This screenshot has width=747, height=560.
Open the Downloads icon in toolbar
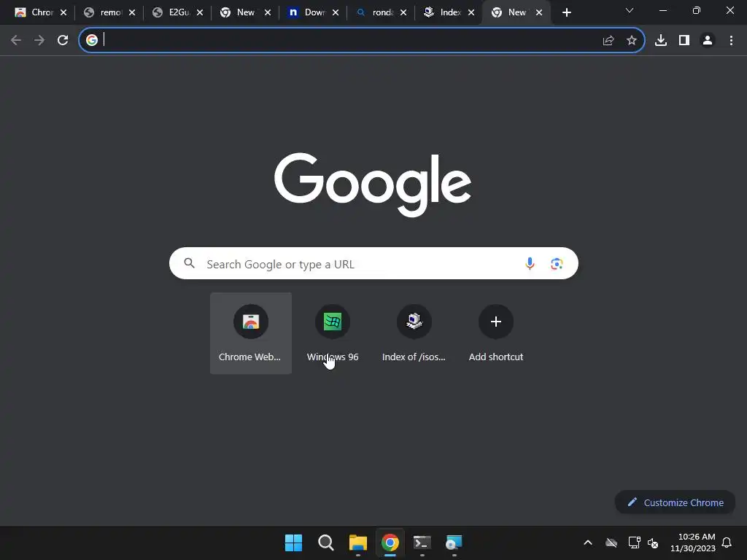(x=661, y=41)
